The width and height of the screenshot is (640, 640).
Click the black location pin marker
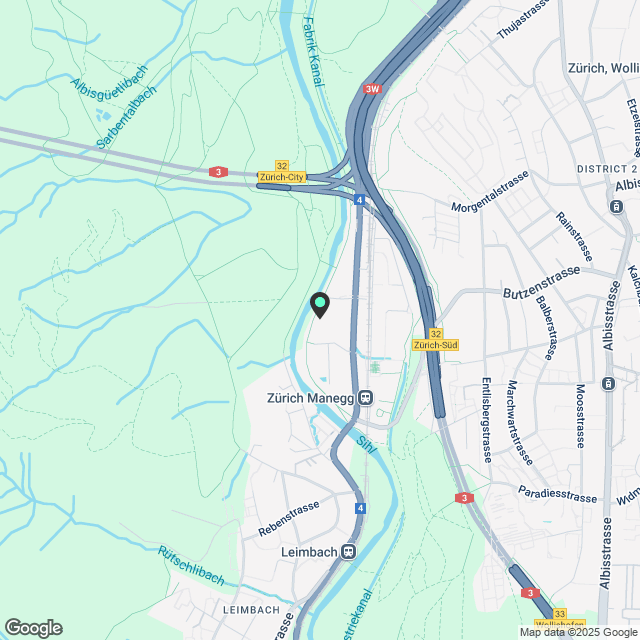tap(320, 305)
